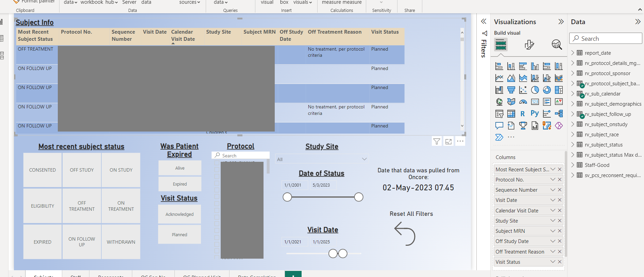Viewport: 644px width, 277px height.
Task: Activate focus mode on the visual
Action: click(x=448, y=141)
